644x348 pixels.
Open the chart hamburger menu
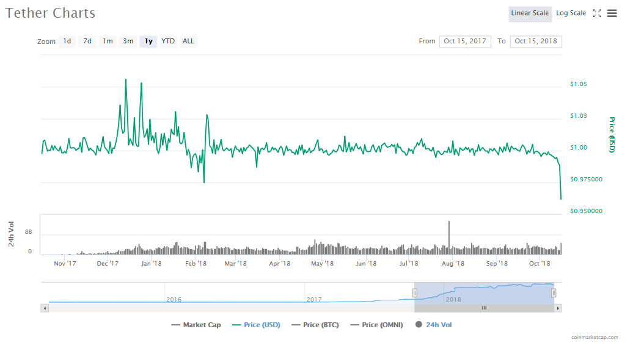click(x=612, y=13)
